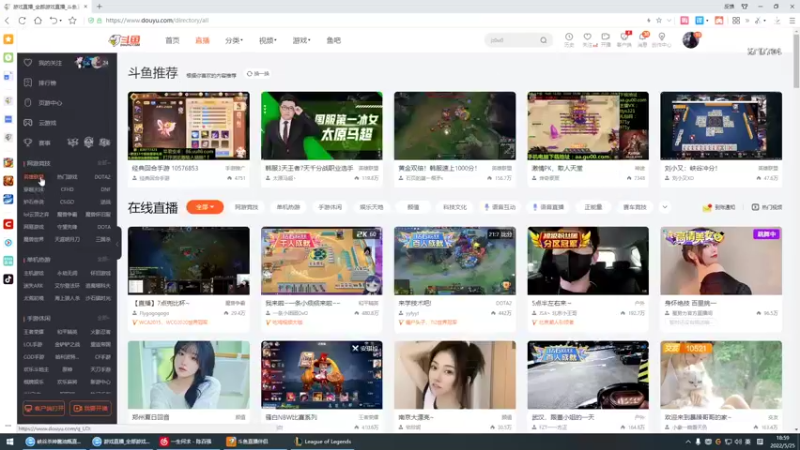Viewport: 800px width, 450px height.
Task: Switch to League of Legends in taskbar
Action: [x=323, y=441]
